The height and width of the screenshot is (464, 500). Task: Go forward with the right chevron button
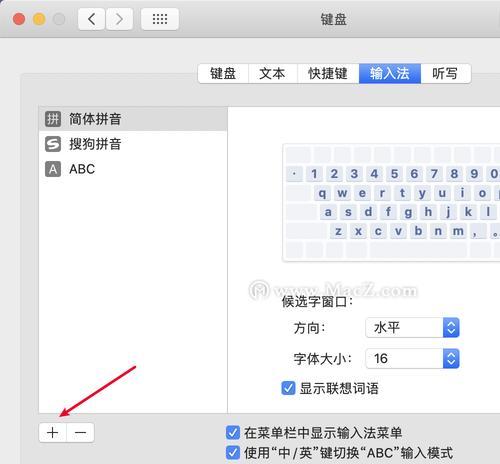[119, 19]
